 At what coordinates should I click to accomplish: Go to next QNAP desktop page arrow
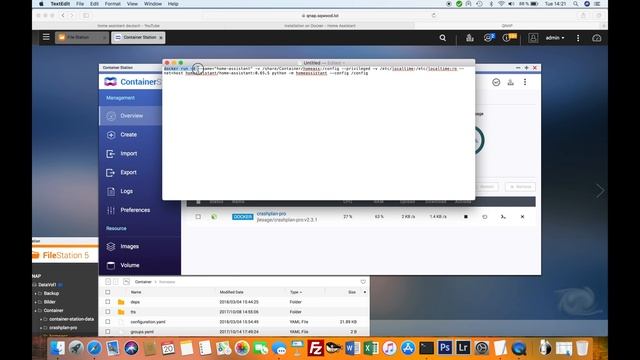tap(600, 191)
